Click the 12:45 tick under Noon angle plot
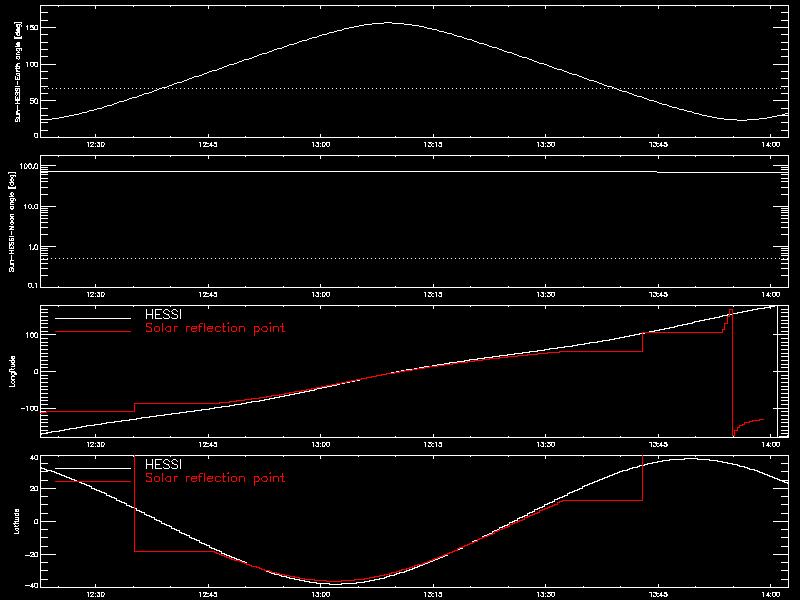This screenshot has width=800, height=600. click(x=208, y=294)
